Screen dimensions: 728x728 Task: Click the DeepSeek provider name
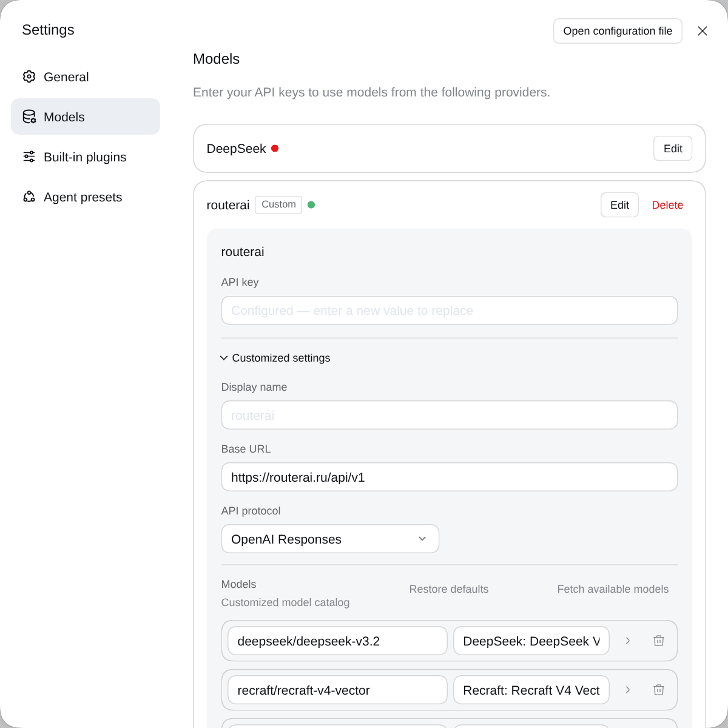click(236, 149)
